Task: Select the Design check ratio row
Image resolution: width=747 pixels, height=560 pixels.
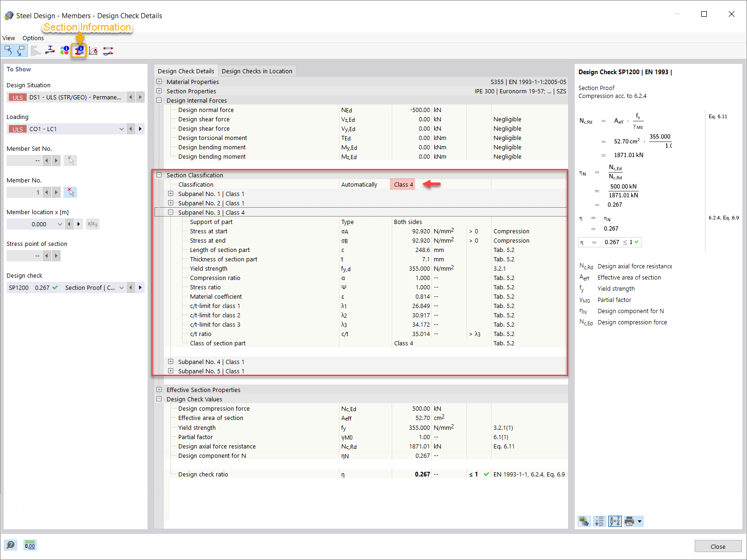Action: click(x=366, y=474)
